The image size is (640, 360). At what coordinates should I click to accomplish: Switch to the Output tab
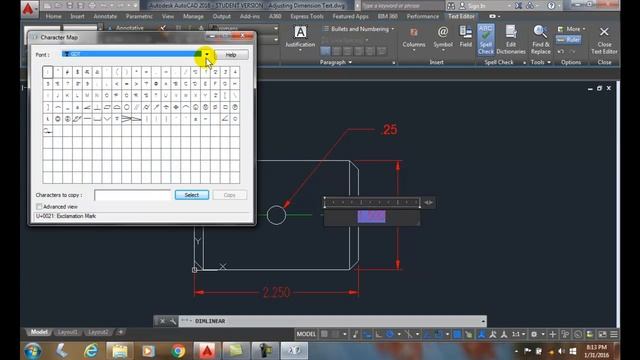click(x=221, y=16)
